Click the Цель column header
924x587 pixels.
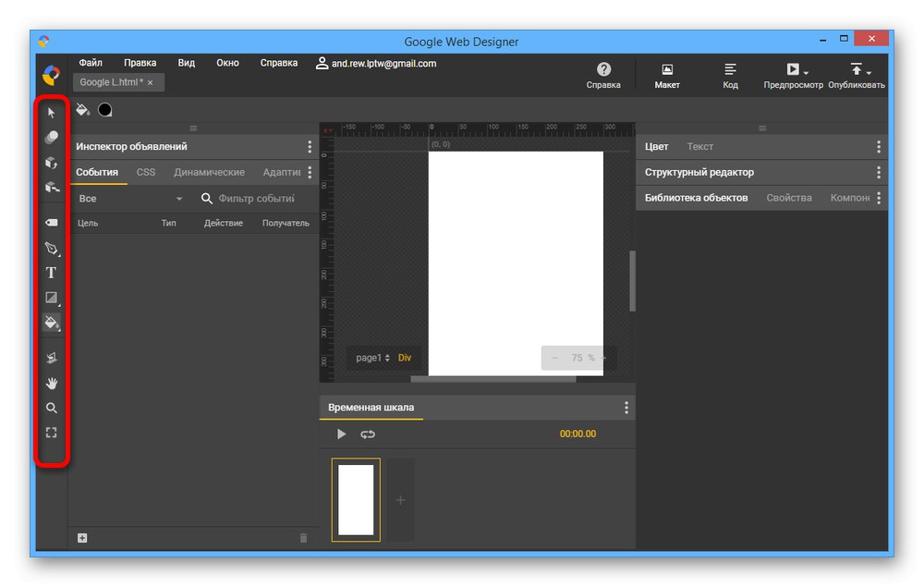(88, 223)
